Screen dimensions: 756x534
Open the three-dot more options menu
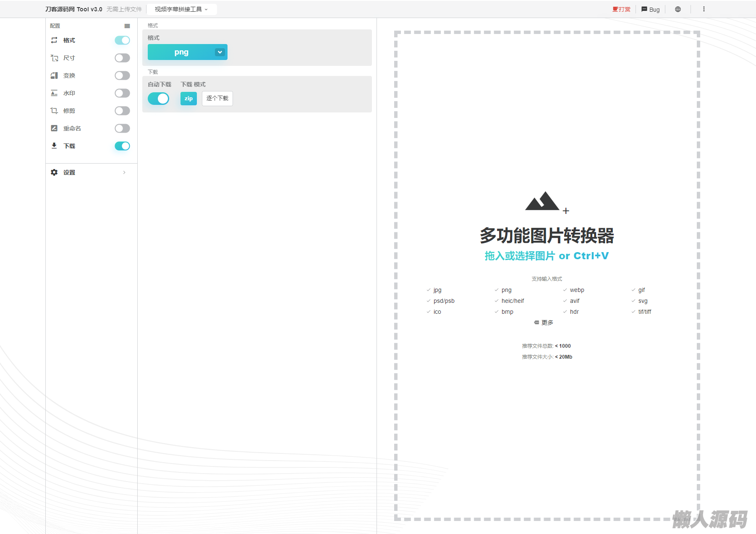coord(704,9)
